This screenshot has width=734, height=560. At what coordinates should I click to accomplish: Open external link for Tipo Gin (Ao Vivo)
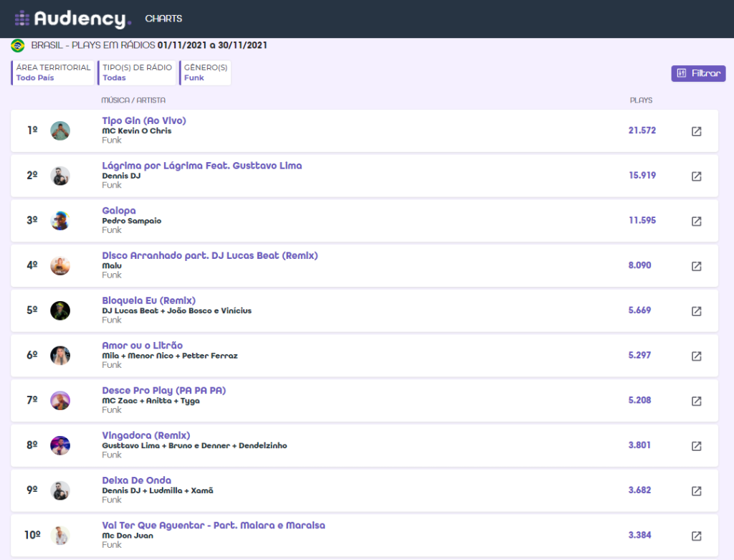[x=696, y=131]
